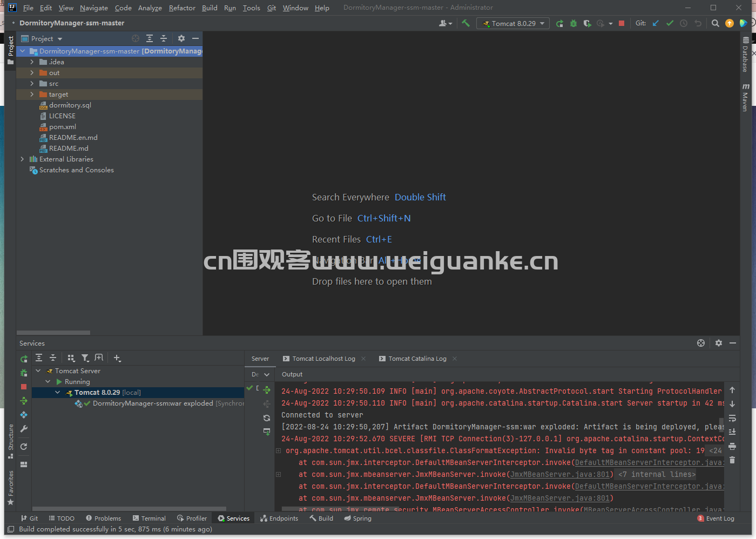Select the Server tab in Services

coord(260,359)
